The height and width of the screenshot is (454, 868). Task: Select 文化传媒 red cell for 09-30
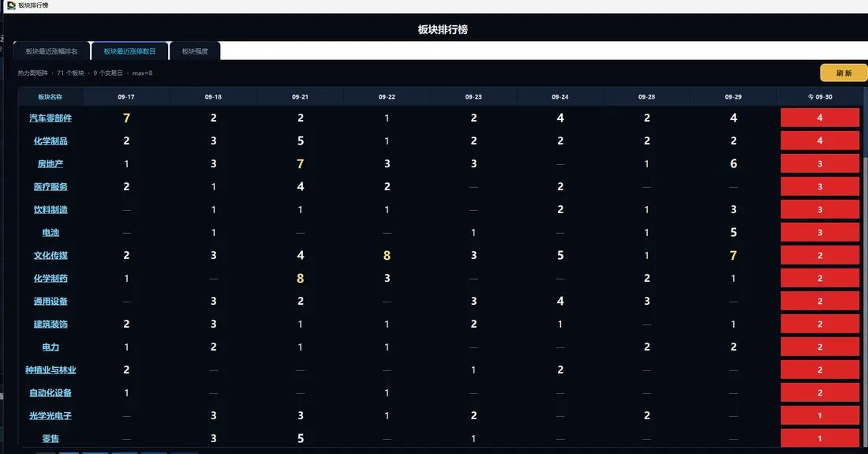(x=820, y=255)
